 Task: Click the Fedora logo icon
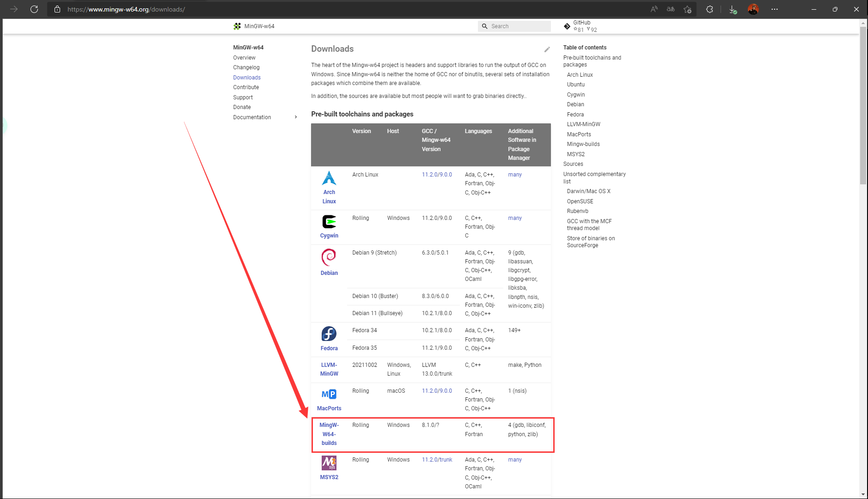point(329,334)
